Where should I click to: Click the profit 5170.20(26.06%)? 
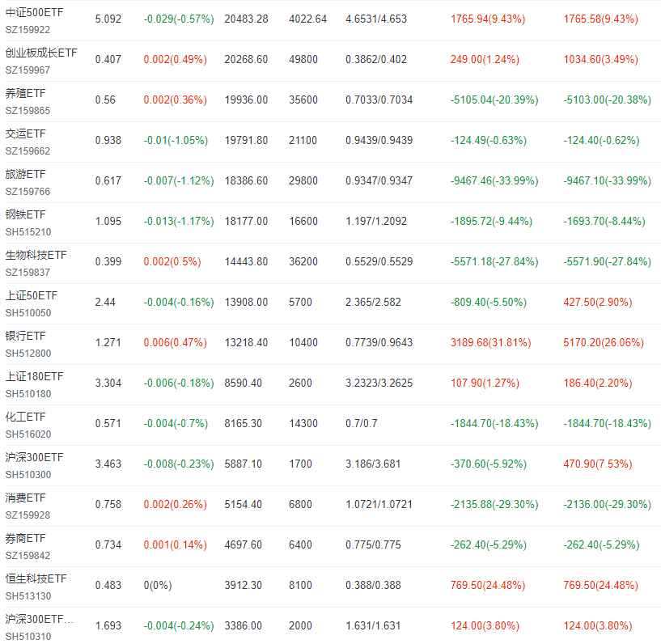(604, 343)
